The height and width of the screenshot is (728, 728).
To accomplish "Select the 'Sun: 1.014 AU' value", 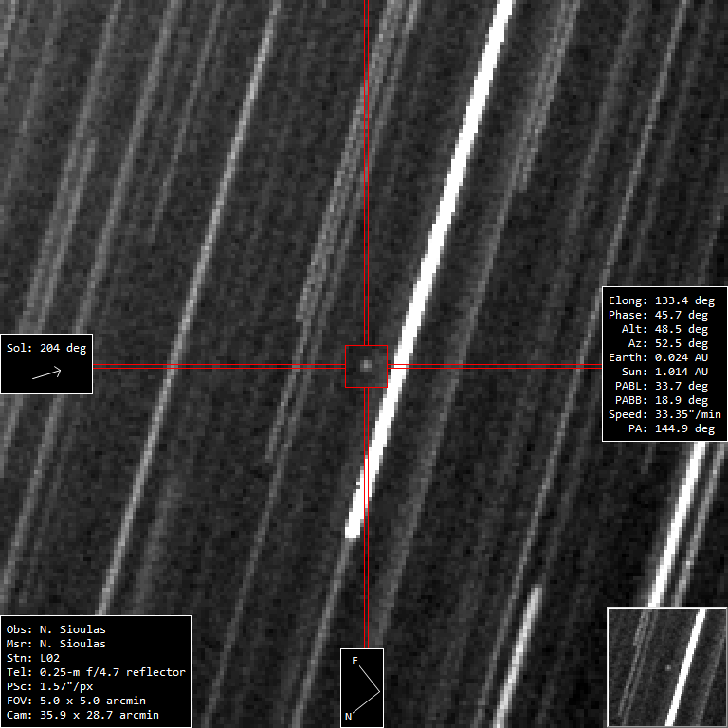I will pos(664,372).
